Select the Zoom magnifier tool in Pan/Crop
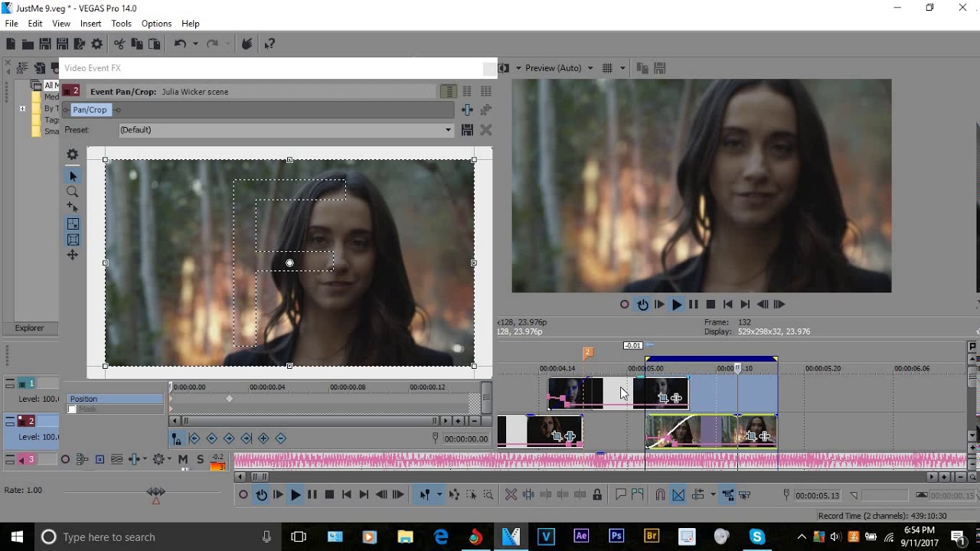 73,192
